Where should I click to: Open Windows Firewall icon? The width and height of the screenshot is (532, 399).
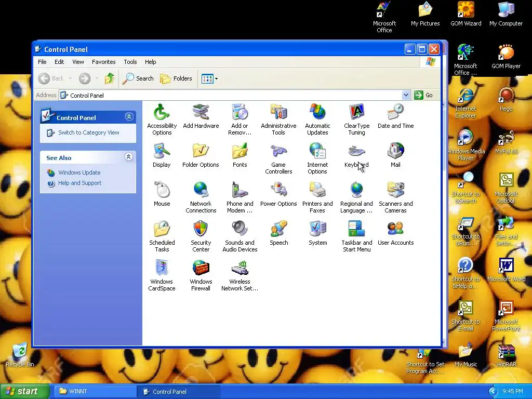(x=201, y=275)
